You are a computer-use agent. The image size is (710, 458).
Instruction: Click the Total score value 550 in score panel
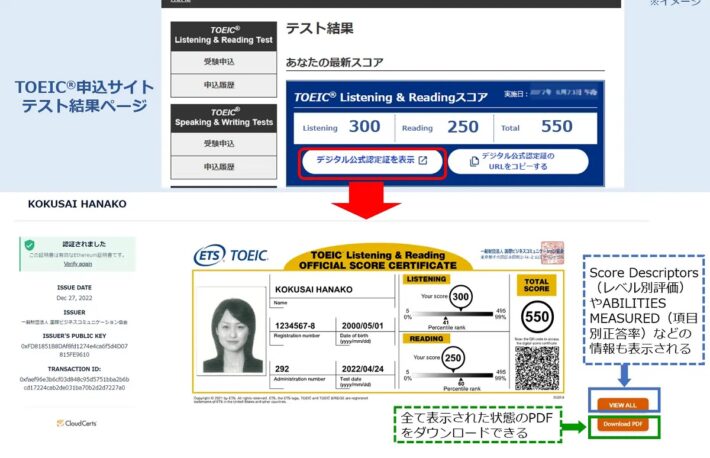557,126
